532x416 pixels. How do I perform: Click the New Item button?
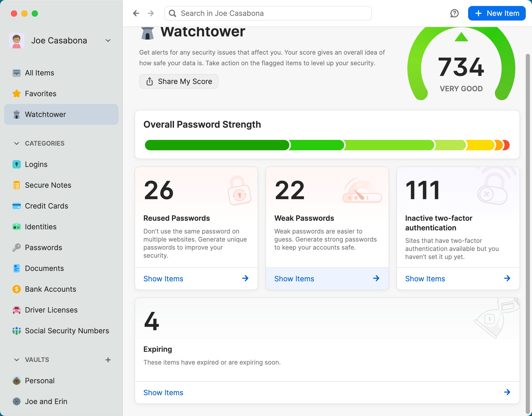click(497, 13)
